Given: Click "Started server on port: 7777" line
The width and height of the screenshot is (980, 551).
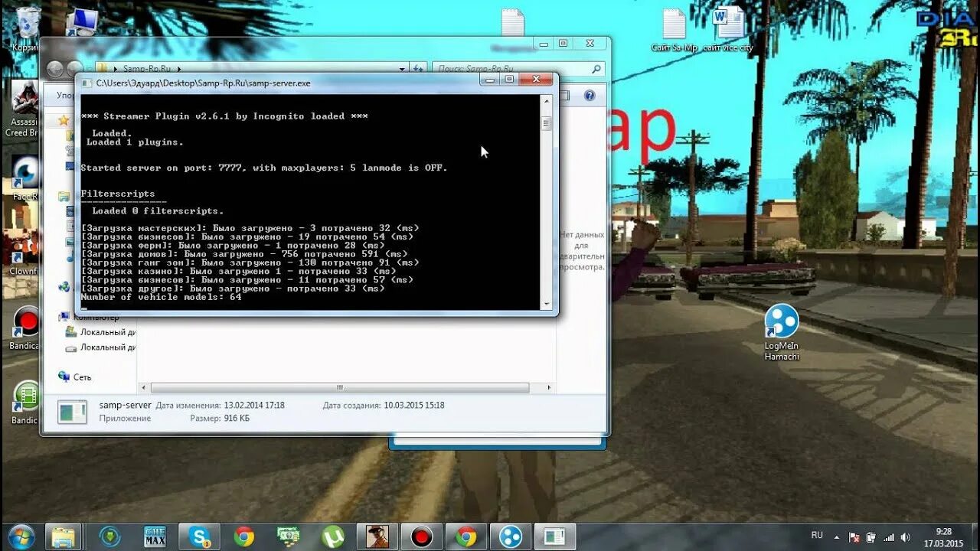Looking at the screenshot, I should coord(264,168).
